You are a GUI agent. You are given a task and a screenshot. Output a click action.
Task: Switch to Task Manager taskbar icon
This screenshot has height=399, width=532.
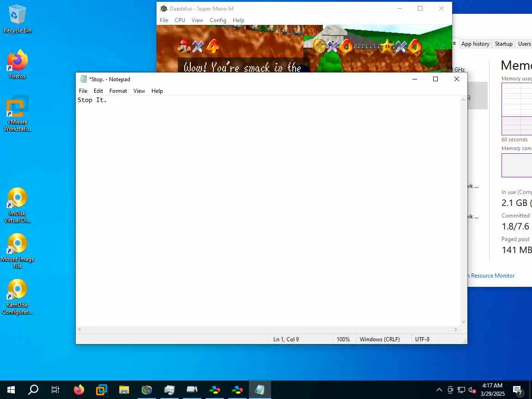tap(169, 390)
